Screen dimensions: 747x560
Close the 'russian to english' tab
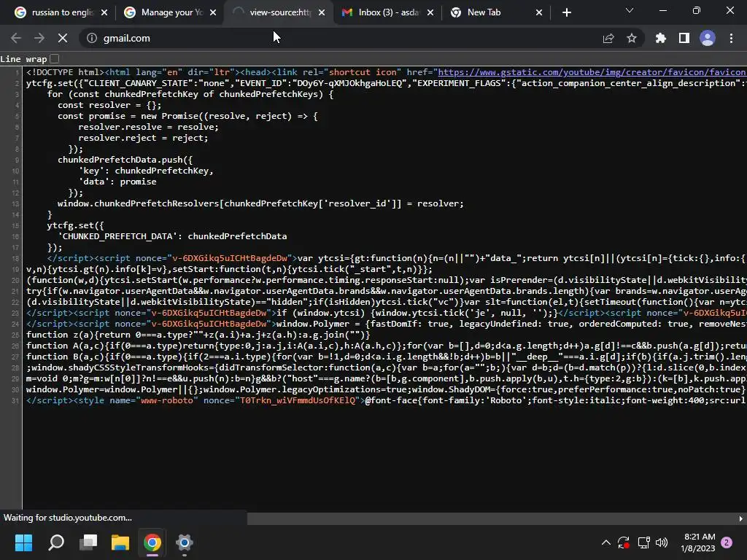104,13
